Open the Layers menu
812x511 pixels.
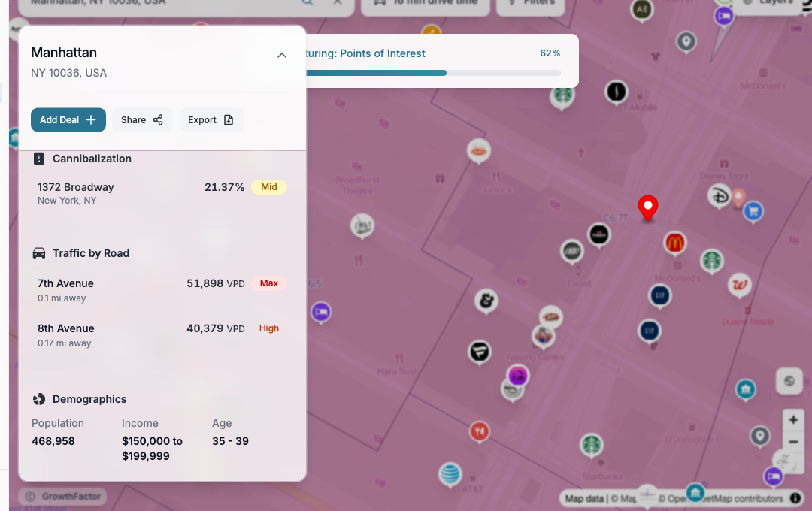tap(767, 2)
